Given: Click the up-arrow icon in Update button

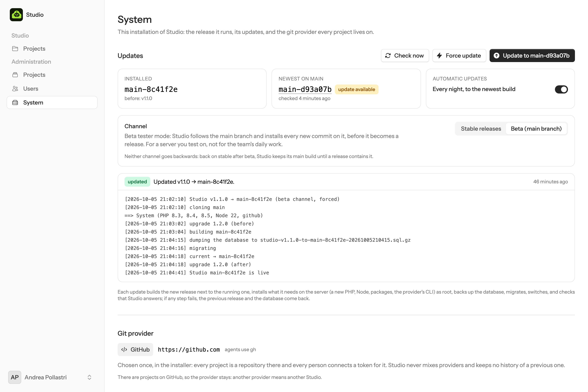Looking at the screenshot, I should point(497,56).
